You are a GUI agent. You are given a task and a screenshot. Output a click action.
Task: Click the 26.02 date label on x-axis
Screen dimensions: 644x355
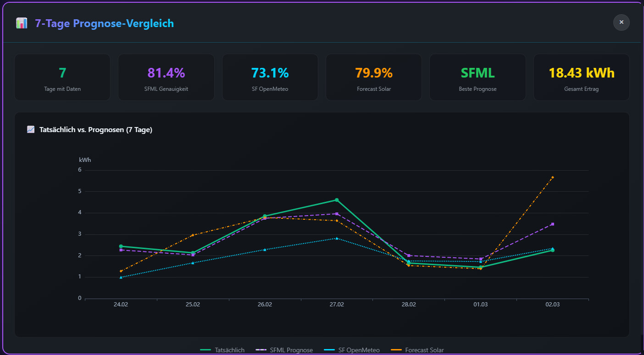click(265, 305)
